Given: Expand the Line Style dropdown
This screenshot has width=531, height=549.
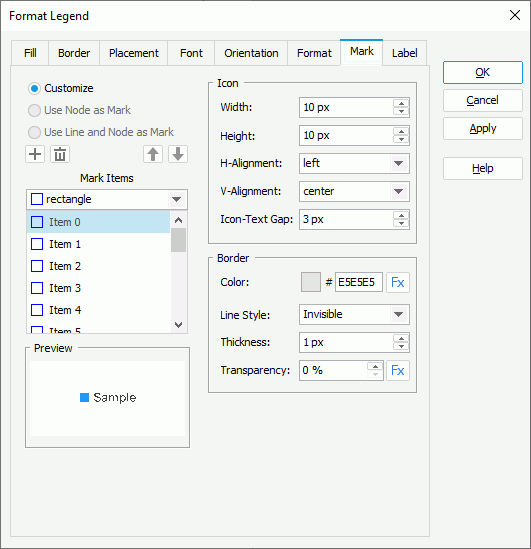Looking at the screenshot, I should coord(398,314).
